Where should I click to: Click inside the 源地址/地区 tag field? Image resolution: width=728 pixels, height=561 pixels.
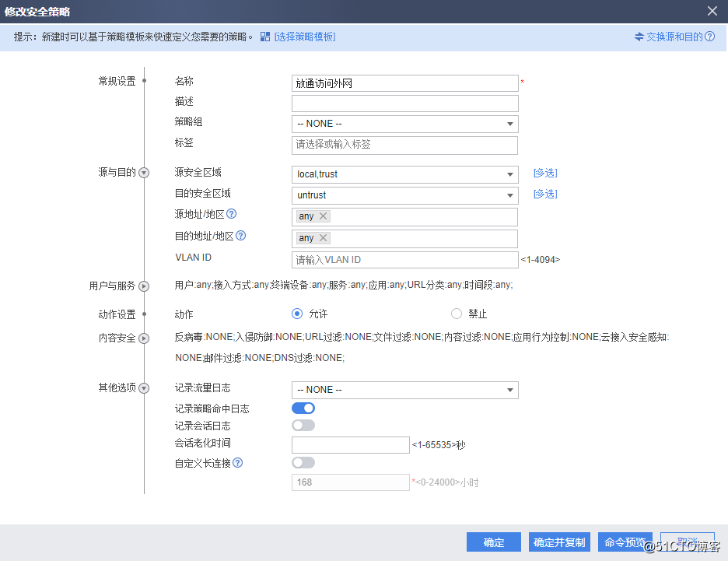tap(405, 217)
